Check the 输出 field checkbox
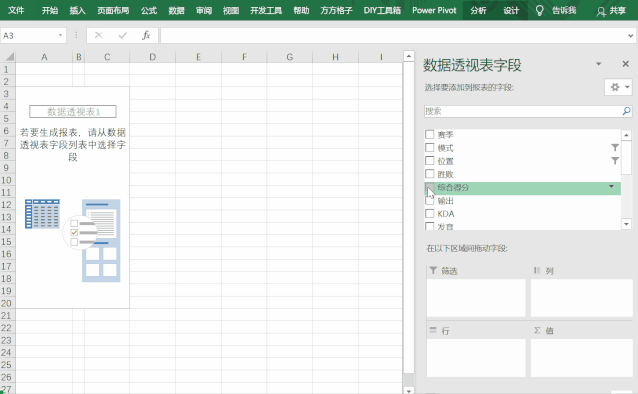The image size is (638, 394). (x=429, y=200)
